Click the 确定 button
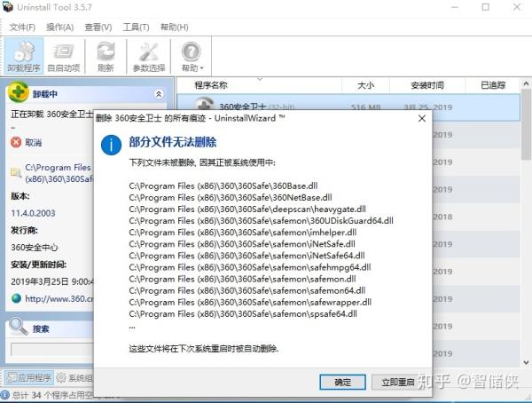Image resolution: width=532 pixels, height=403 pixels. click(x=342, y=383)
